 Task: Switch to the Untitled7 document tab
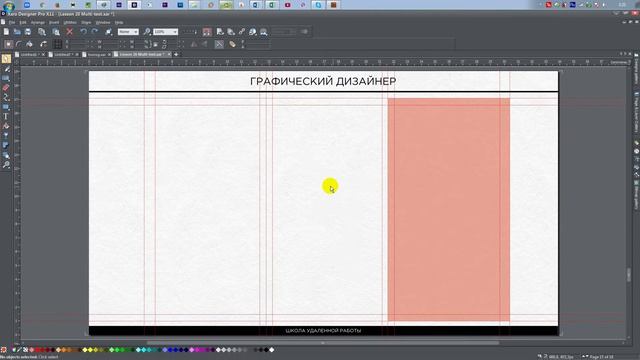click(x=62, y=54)
